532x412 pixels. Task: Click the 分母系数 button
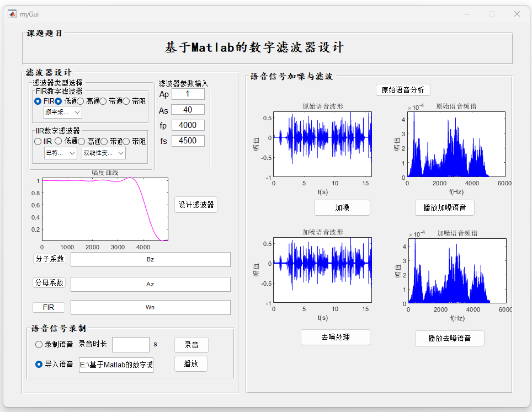click(49, 282)
